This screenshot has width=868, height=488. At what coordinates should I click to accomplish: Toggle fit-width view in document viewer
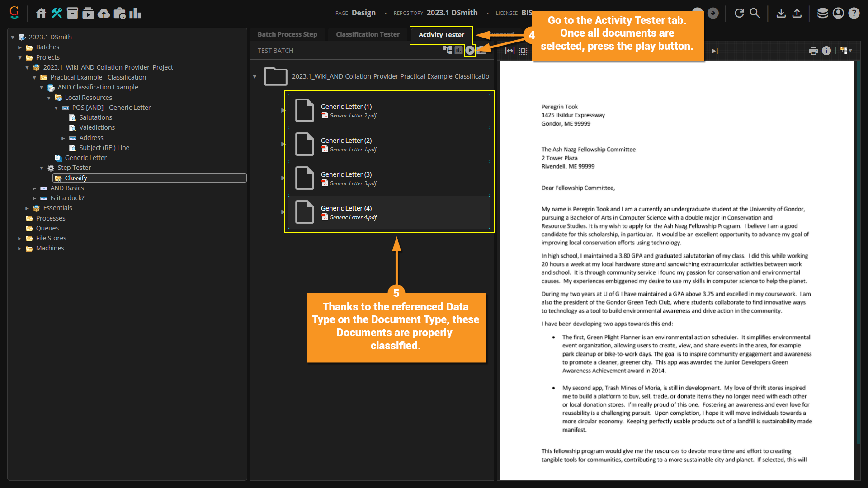tap(510, 51)
